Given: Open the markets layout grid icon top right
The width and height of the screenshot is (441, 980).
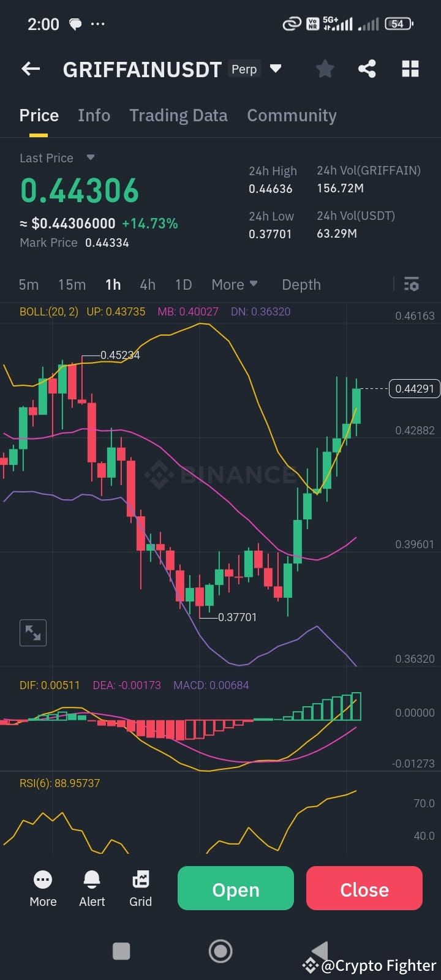Looking at the screenshot, I should click(410, 69).
